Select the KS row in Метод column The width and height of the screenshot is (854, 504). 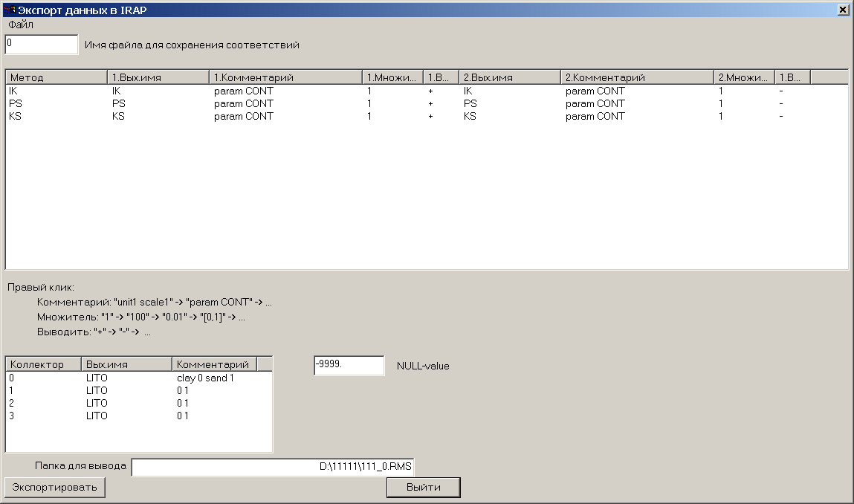click(x=16, y=116)
